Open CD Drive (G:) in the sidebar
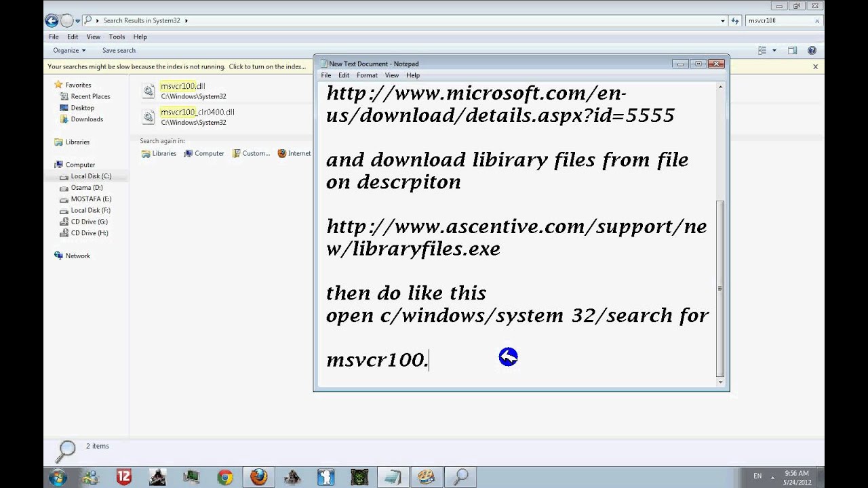This screenshot has width=868, height=488. 89,222
